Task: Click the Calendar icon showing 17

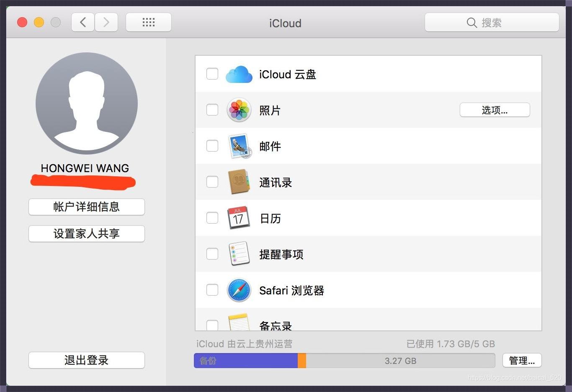Action: click(x=238, y=218)
